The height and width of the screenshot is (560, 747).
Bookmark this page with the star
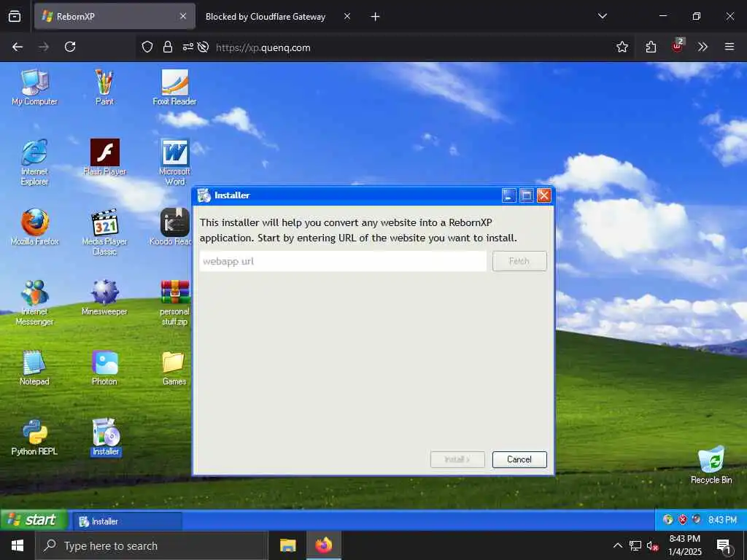pyautogui.click(x=622, y=47)
